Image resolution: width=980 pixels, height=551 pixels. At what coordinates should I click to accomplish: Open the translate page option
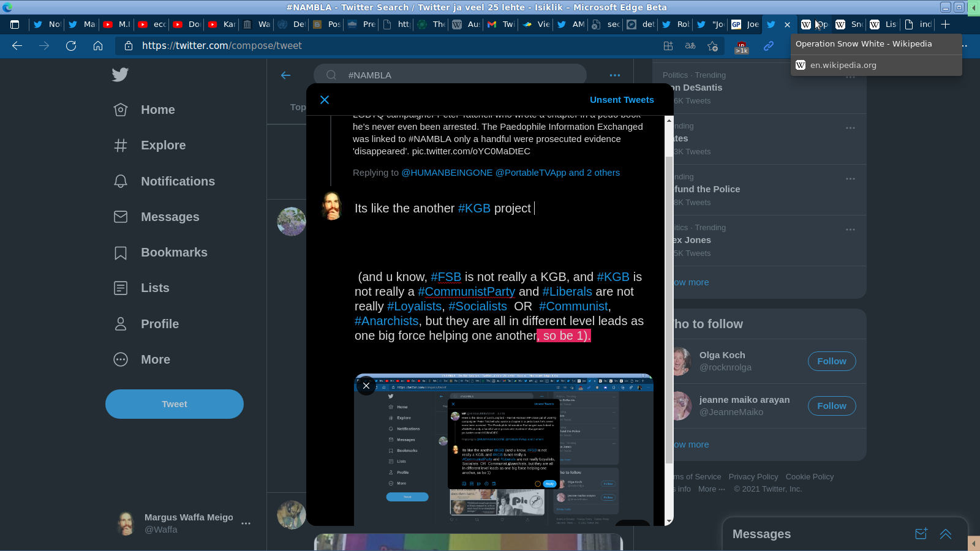pos(690,46)
